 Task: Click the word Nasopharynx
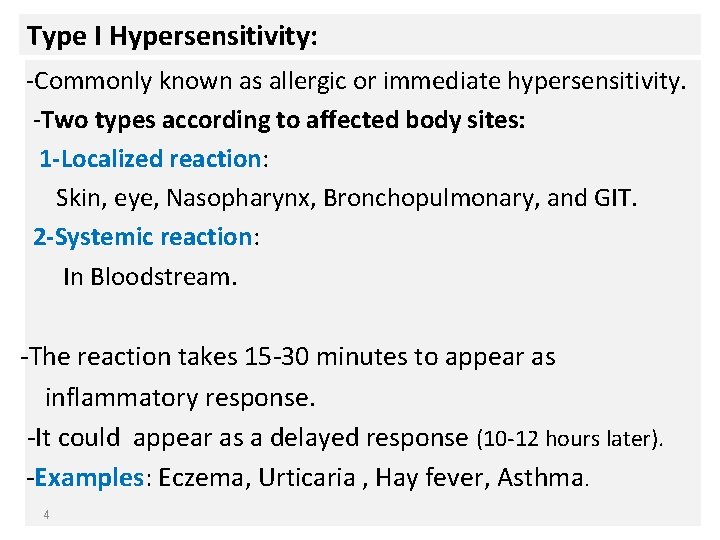pyautogui.click(x=238, y=199)
